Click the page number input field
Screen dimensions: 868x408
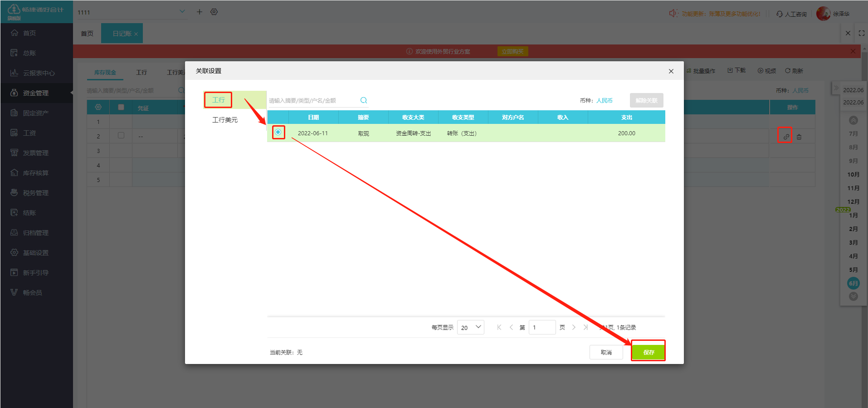(542, 327)
